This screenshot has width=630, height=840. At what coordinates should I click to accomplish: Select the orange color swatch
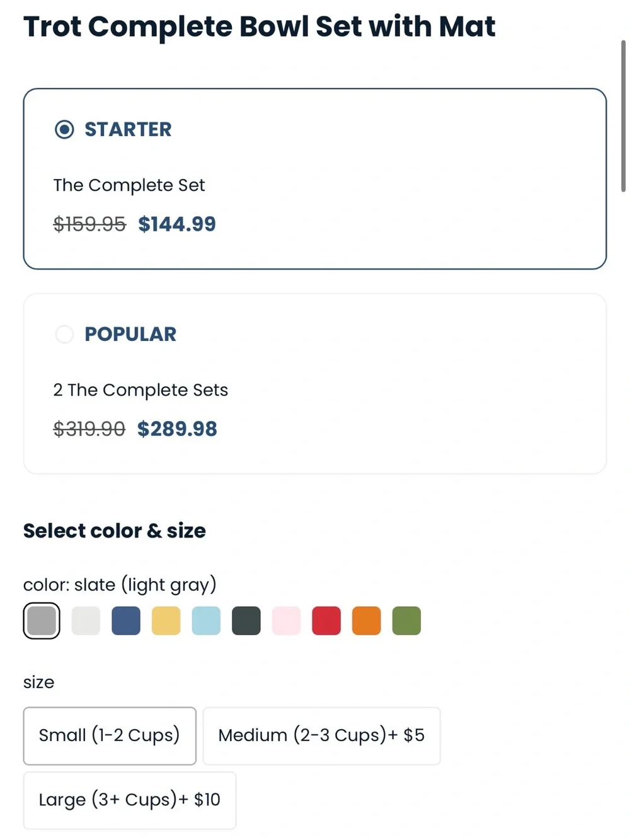367,621
